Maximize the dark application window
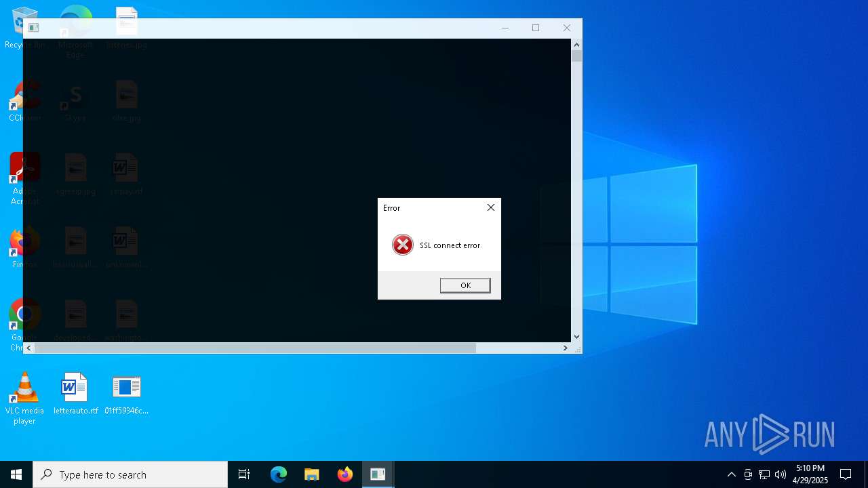 click(536, 28)
